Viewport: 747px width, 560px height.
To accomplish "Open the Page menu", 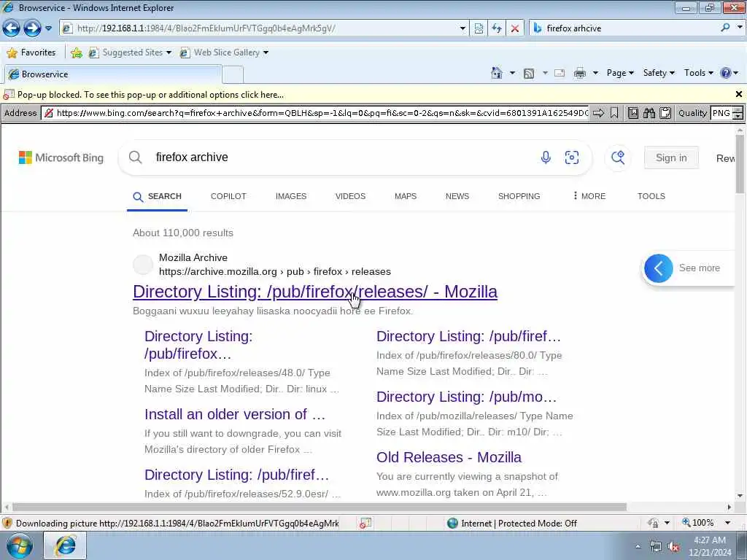I will [620, 73].
